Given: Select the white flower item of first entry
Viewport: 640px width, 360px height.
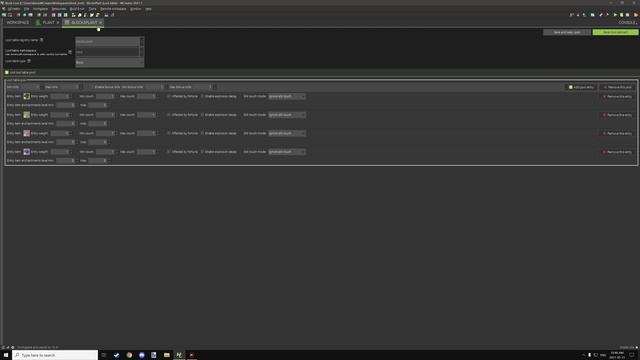Looking at the screenshot, I should point(27,96).
